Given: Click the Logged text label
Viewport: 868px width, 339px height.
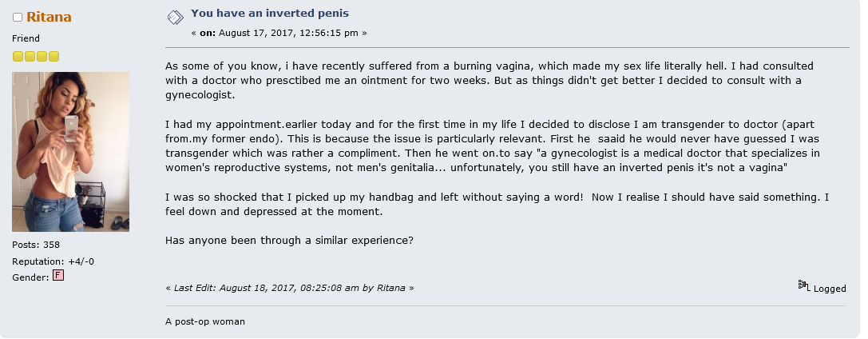Looking at the screenshot, I should (829, 289).
